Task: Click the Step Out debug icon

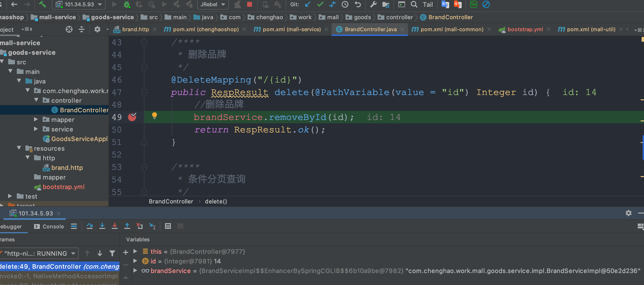Action: 127,226
